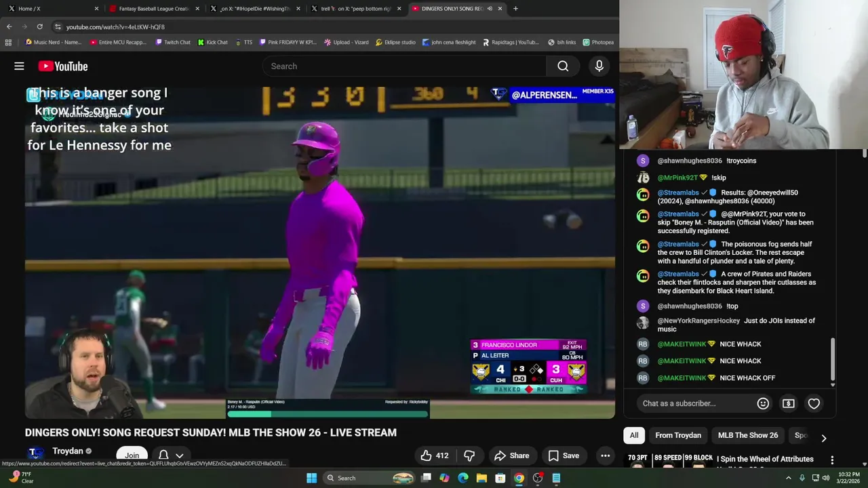Mute audio on DINGERS ONLY tab
868x488 pixels.
490,9
